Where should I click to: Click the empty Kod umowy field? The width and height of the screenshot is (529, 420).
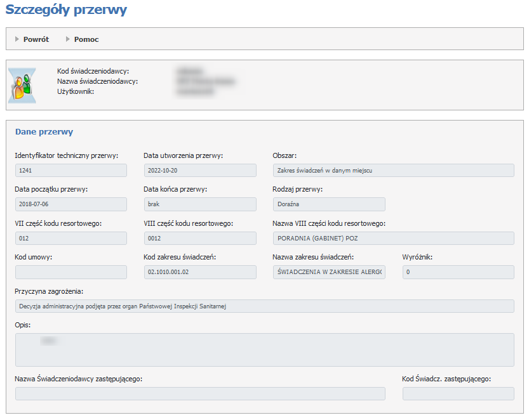pyautogui.click(x=70, y=272)
